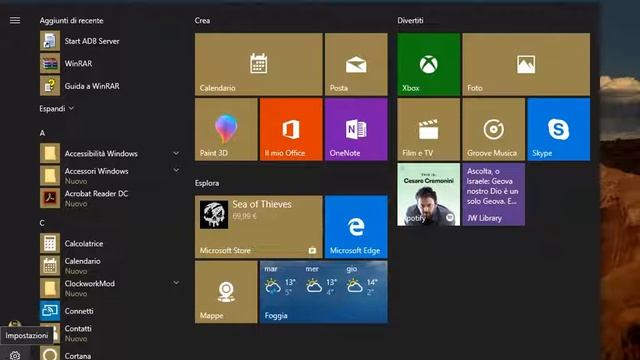Open Guida a WinRAR entry
640x360 pixels.
click(x=110, y=86)
